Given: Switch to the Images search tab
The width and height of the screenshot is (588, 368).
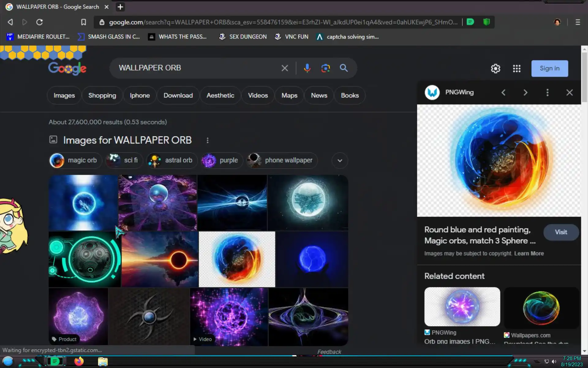Looking at the screenshot, I should click(x=64, y=95).
